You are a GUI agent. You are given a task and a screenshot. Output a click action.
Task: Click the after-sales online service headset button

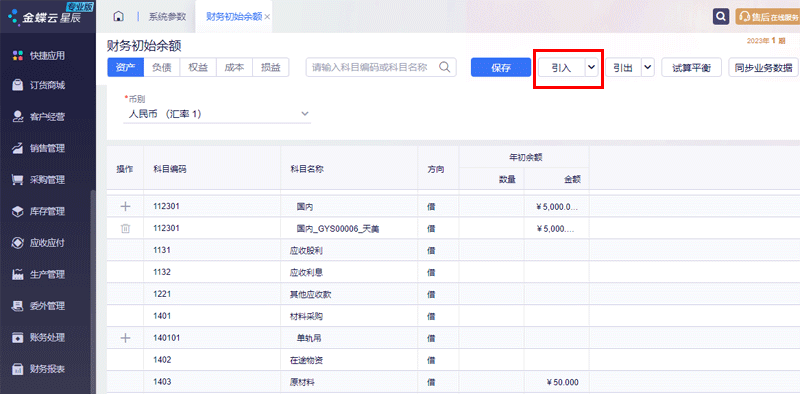pyautogui.click(x=767, y=16)
